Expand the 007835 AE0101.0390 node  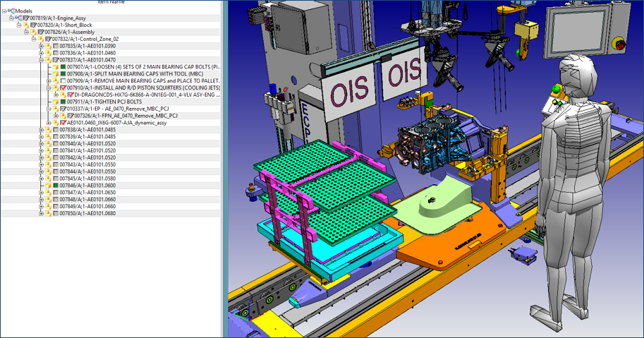point(41,46)
